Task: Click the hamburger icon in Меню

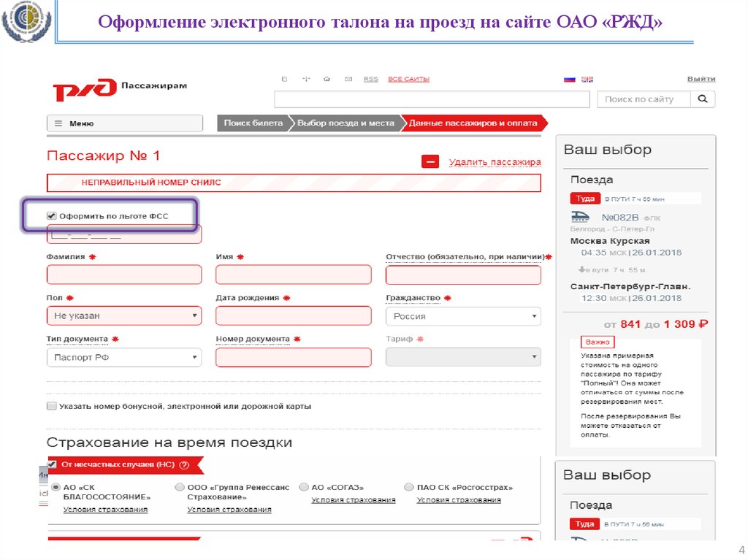Action: (58, 123)
